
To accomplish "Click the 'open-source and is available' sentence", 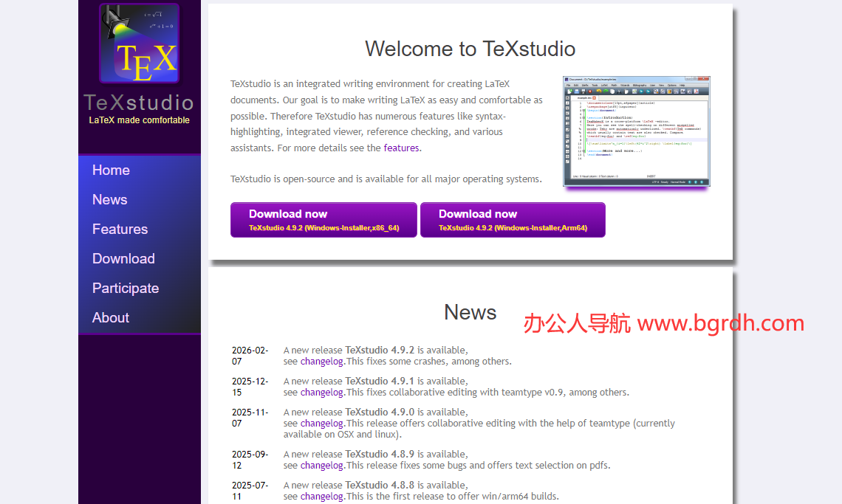I will 386,179.
